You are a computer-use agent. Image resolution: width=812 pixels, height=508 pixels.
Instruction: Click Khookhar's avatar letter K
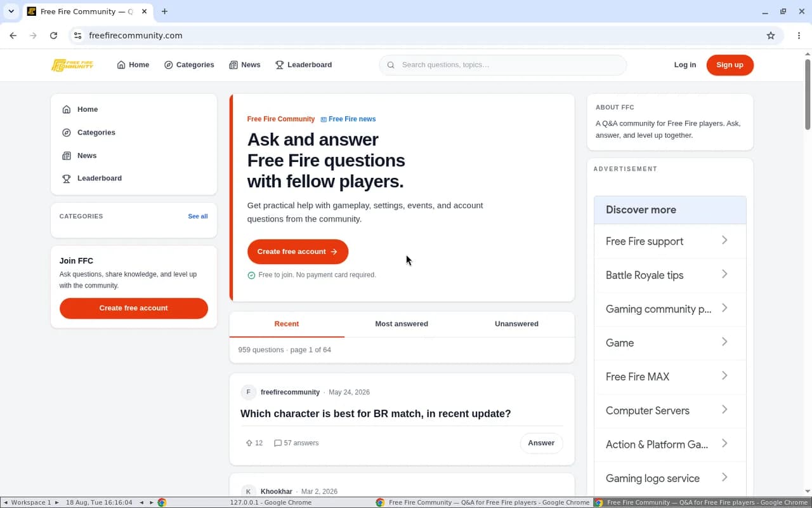click(248, 491)
